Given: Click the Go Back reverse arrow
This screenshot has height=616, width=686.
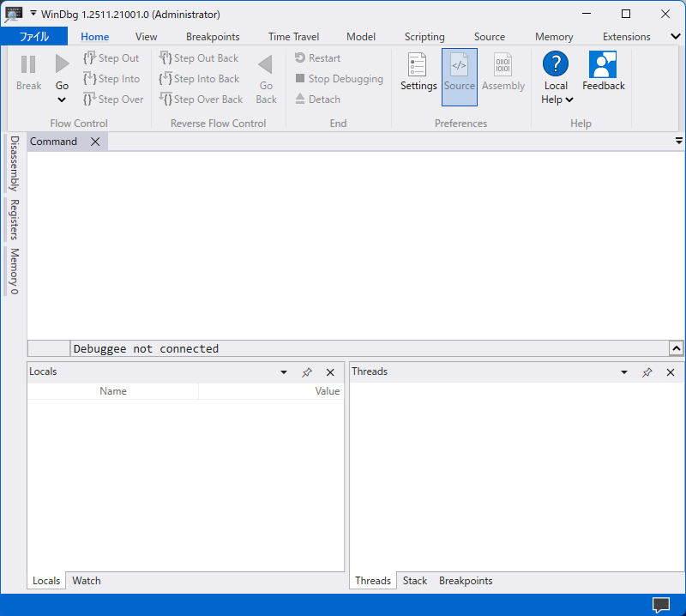Looking at the screenshot, I should pos(266,64).
